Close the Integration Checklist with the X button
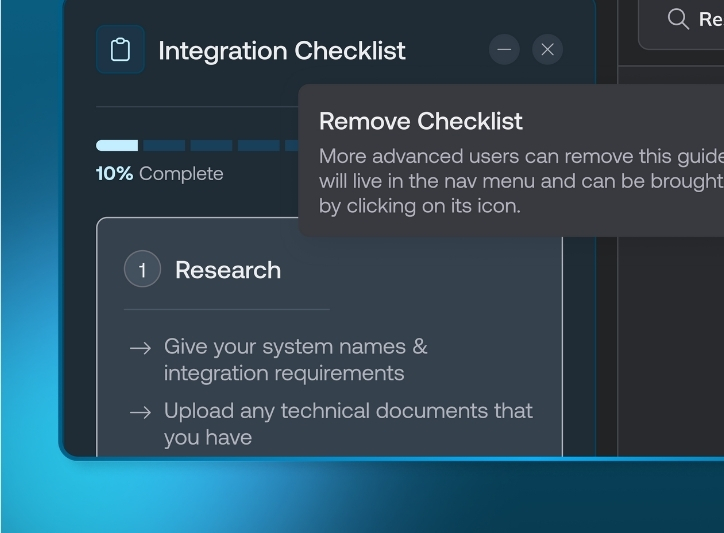 click(x=548, y=49)
